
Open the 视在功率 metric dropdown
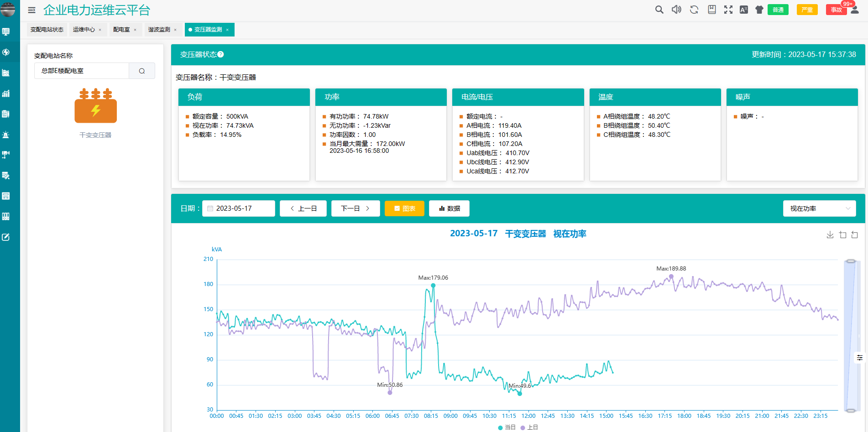[819, 208]
